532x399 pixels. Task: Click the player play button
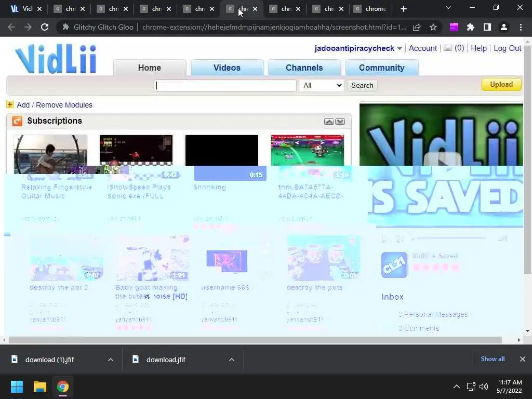point(385,239)
